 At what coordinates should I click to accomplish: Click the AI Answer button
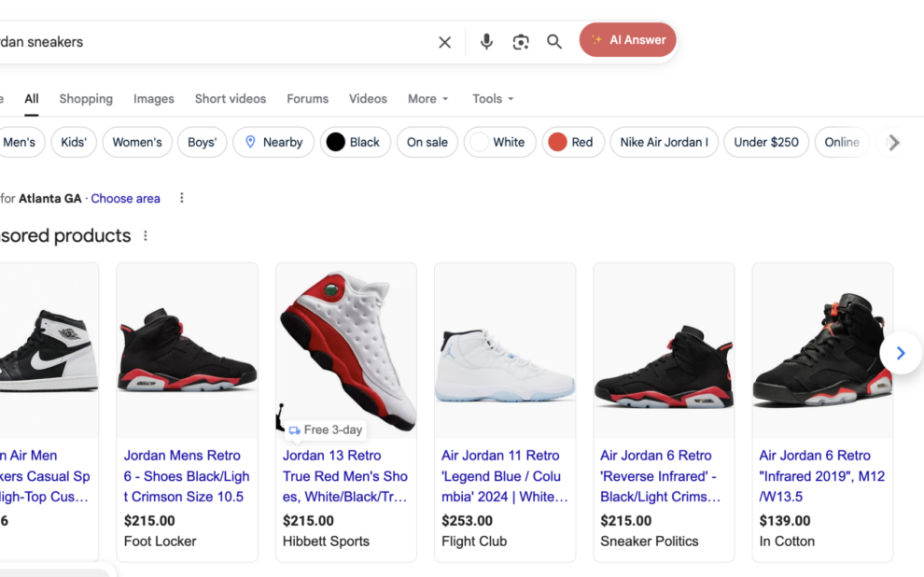pyautogui.click(x=627, y=40)
